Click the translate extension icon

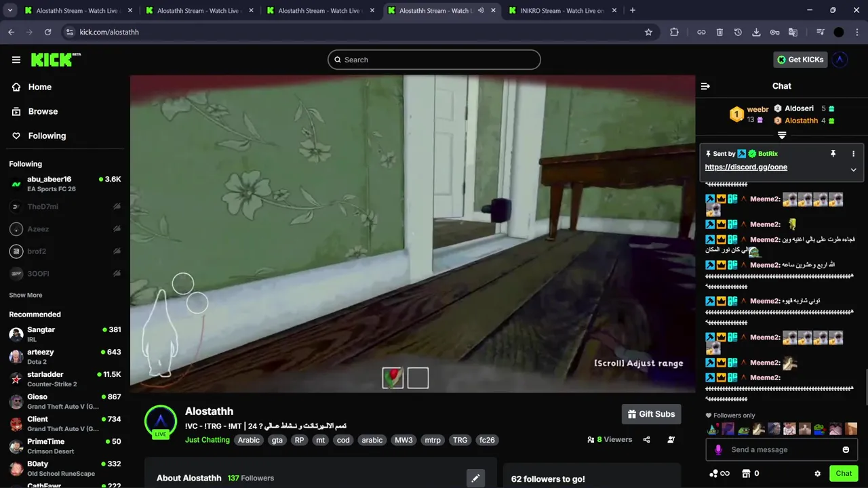[793, 32]
